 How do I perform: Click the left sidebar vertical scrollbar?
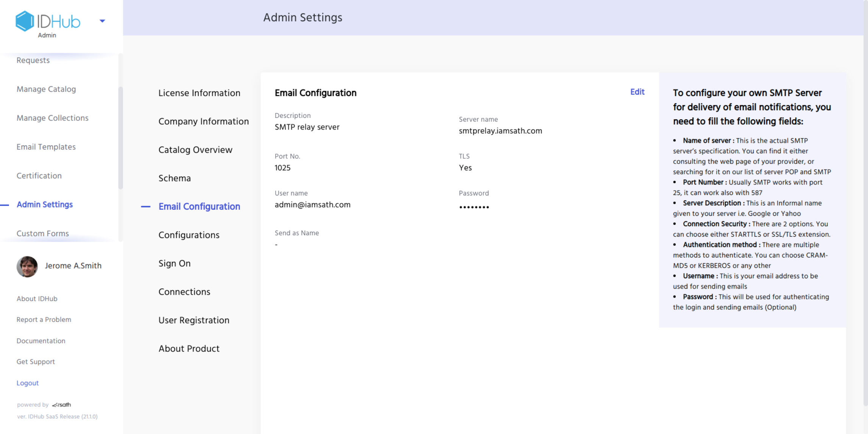[121, 138]
